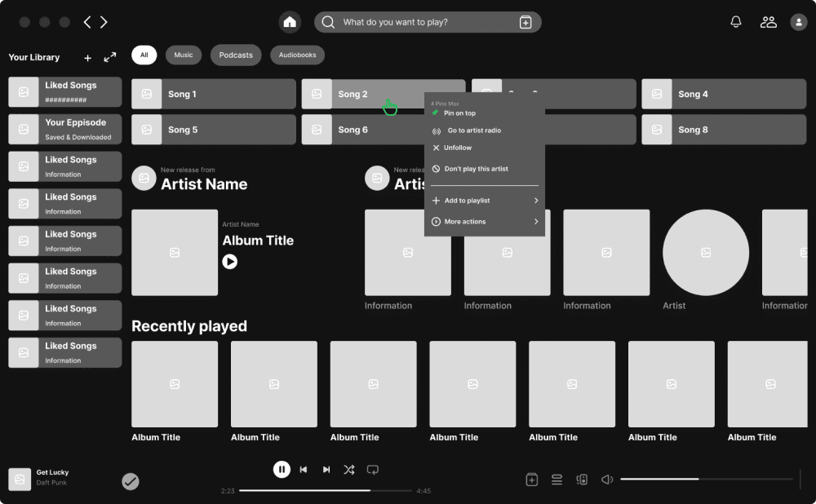Mute using the volume speaker icon

click(x=607, y=480)
